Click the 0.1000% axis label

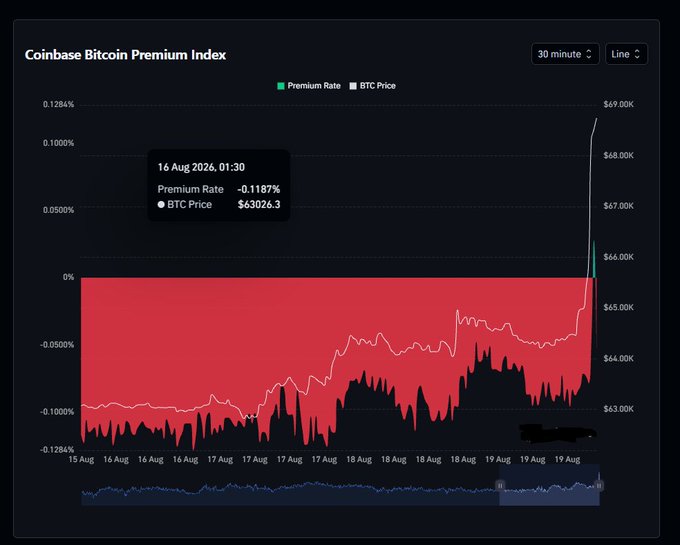click(59, 143)
